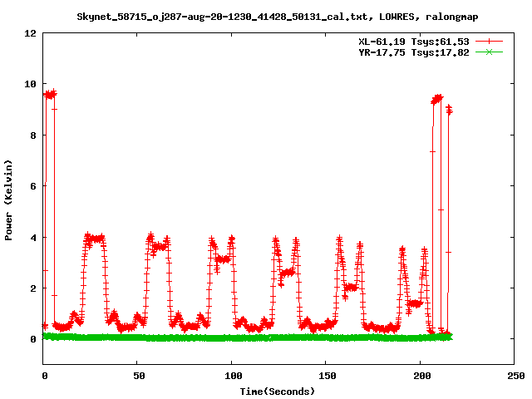The image size is (532, 399).
Task: Click the red peak plateau near 25 seconds
Action: [94, 239]
